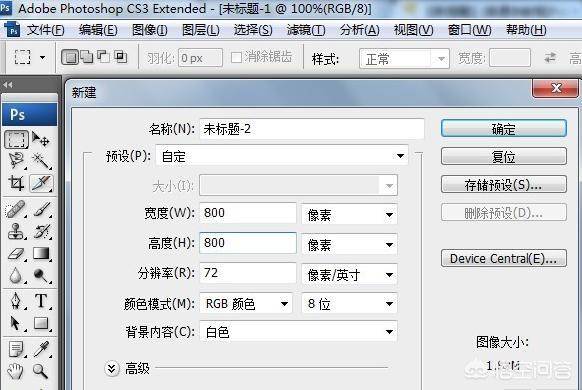Open the 图像(I) menu
The height and width of the screenshot is (390, 582).
(150, 30)
